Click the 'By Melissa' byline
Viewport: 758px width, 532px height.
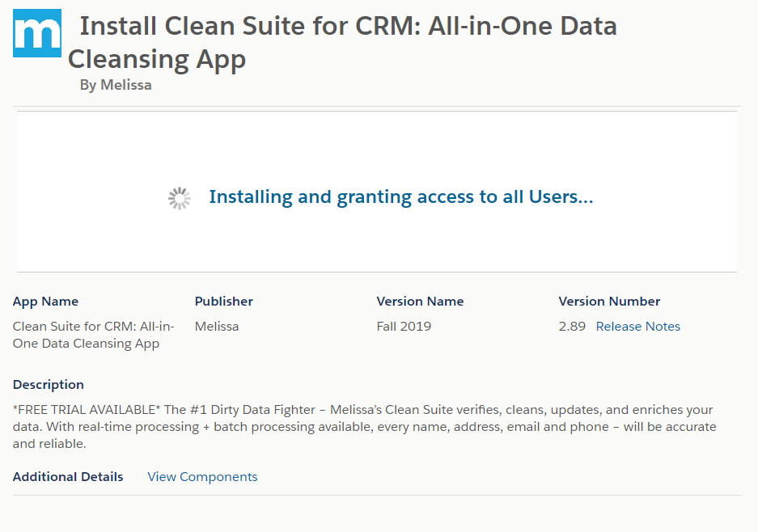click(116, 85)
